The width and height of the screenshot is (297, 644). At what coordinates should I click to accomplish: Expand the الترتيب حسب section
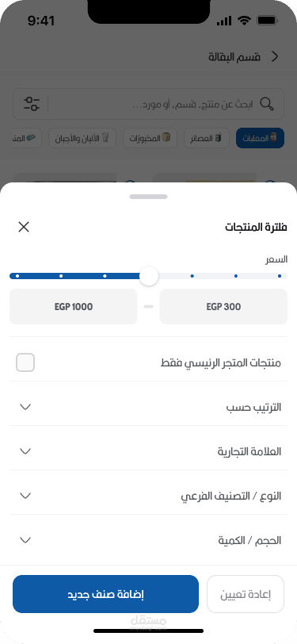point(149,407)
